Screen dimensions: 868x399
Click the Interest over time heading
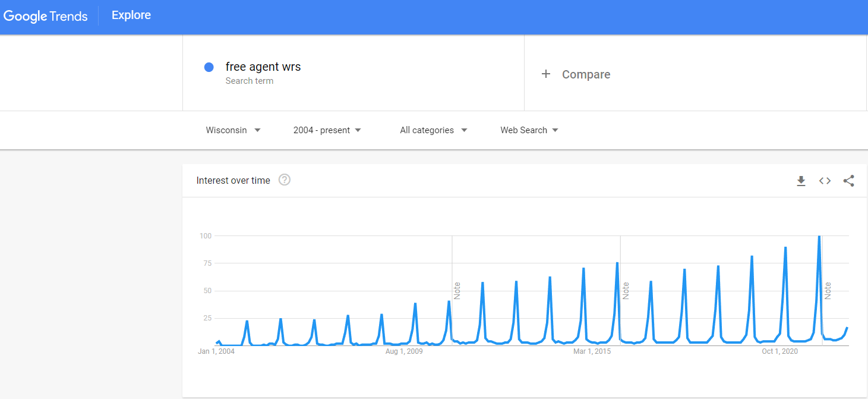click(x=233, y=180)
